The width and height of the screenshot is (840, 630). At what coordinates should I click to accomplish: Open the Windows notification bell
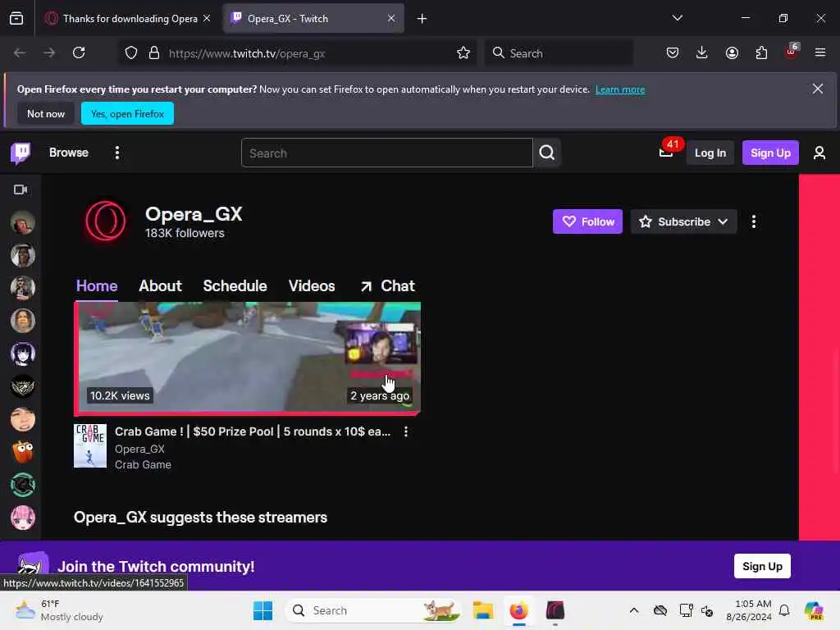coord(784,610)
